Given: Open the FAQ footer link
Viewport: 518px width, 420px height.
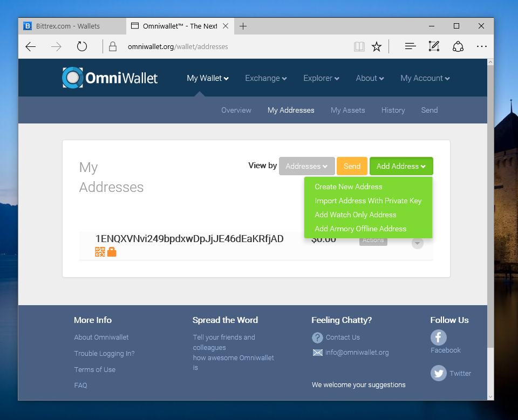Looking at the screenshot, I should tap(80, 385).
